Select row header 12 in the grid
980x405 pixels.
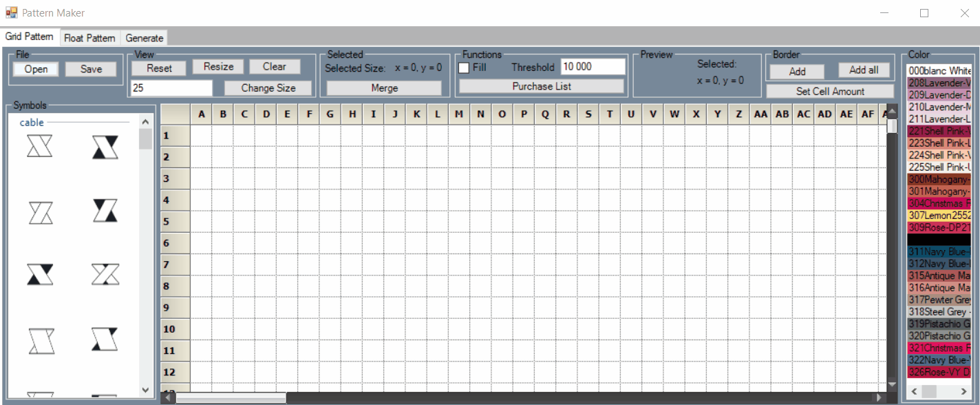tap(175, 372)
